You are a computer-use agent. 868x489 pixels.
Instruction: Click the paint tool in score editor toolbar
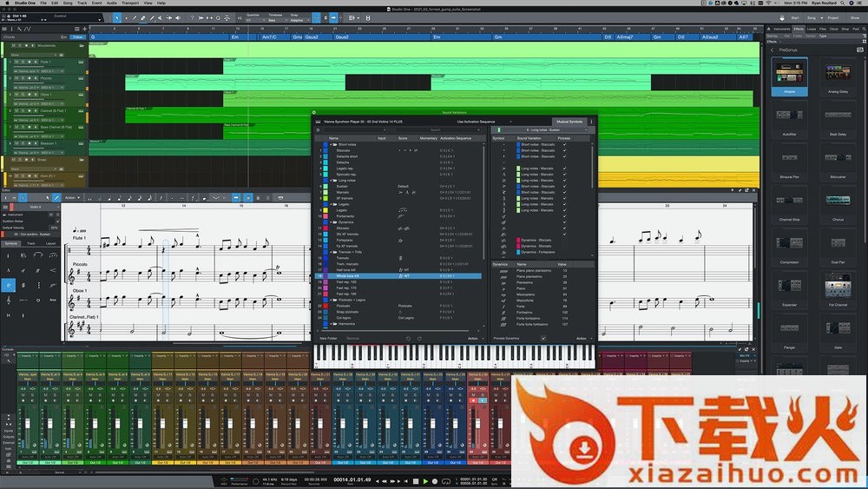(56, 198)
